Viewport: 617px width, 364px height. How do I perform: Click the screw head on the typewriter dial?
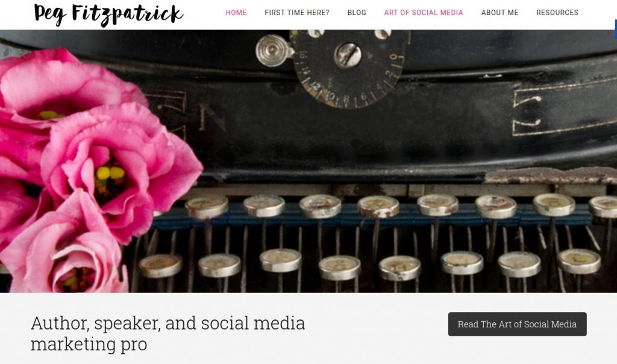348,55
